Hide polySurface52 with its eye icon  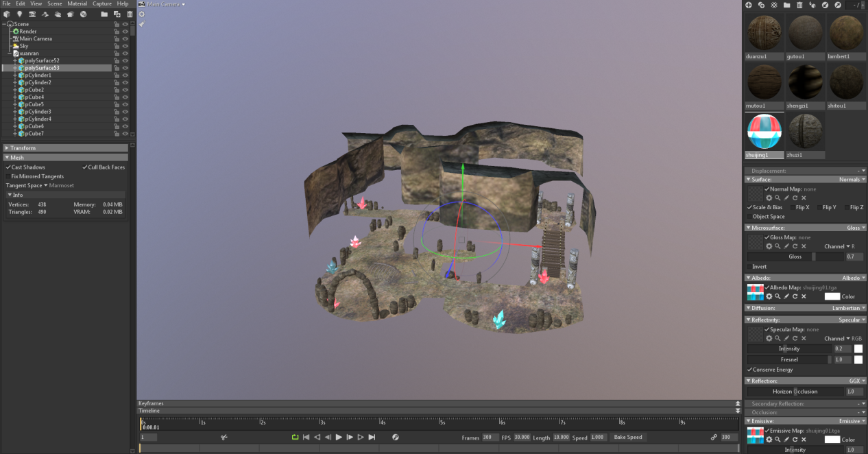(125, 60)
